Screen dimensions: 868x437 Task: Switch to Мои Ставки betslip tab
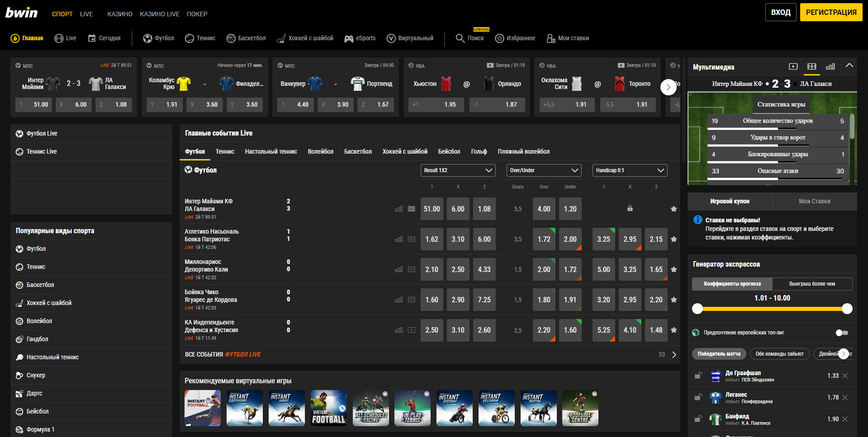point(815,202)
